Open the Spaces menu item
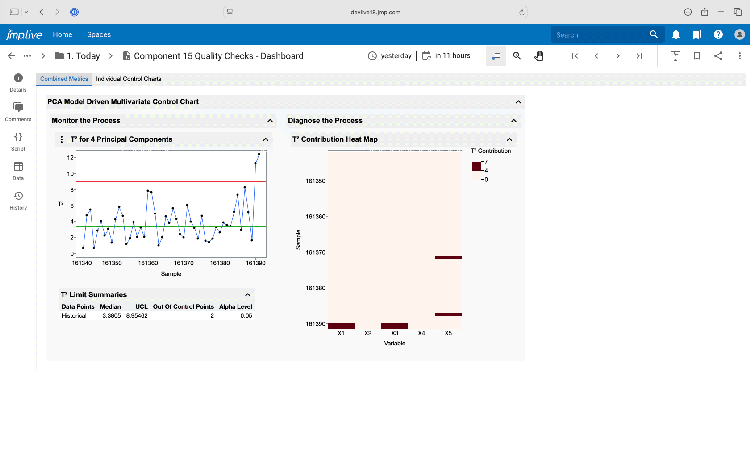 [x=99, y=34]
